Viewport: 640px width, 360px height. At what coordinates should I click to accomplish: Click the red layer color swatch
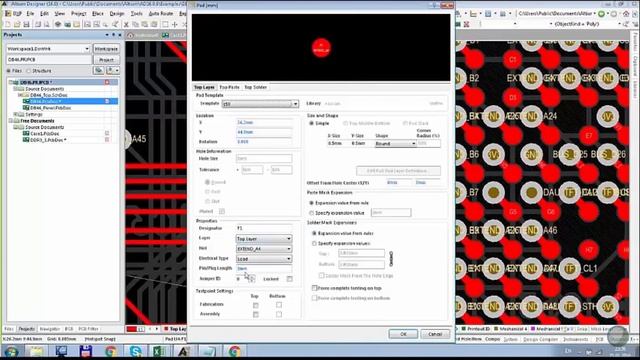(131, 329)
